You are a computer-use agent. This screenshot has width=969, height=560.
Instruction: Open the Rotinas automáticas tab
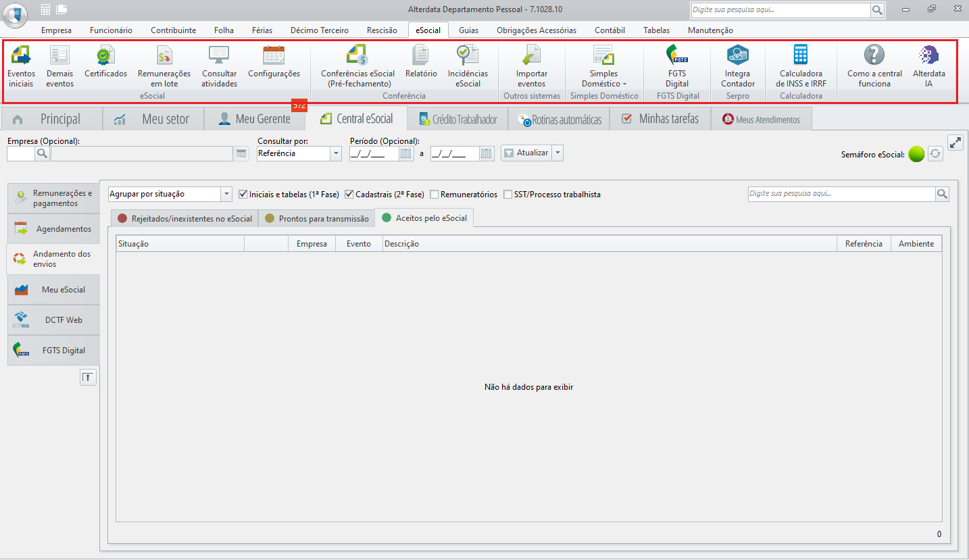pyautogui.click(x=559, y=119)
